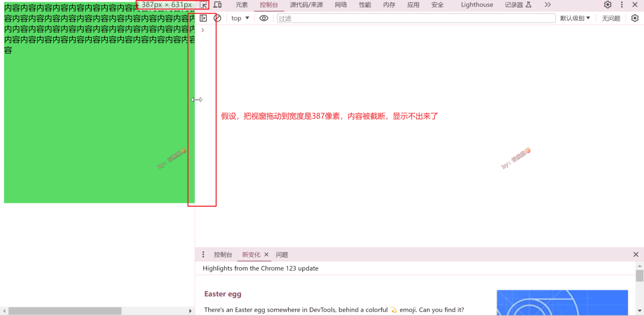Viewport: 644px width, 316px height.
Task: Clear the console with the ban icon
Action: [x=217, y=18]
